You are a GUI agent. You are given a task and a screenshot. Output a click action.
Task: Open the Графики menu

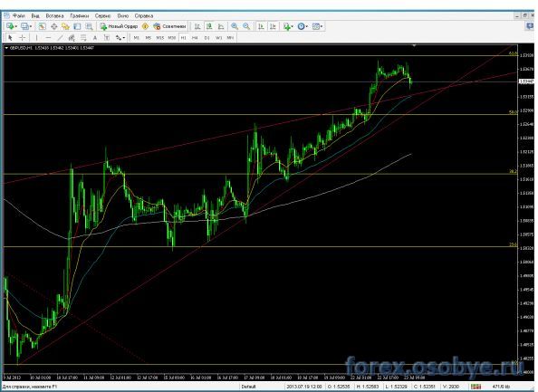coord(80,15)
